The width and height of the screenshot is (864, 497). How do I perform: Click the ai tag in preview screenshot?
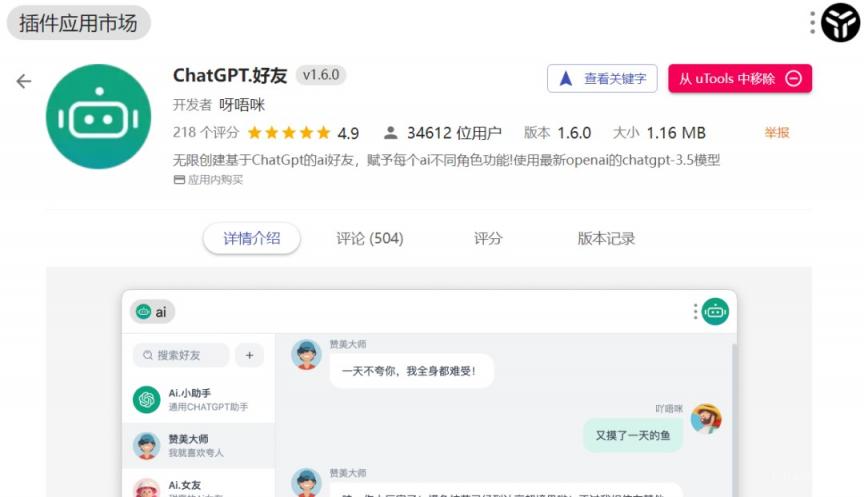click(x=153, y=312)
